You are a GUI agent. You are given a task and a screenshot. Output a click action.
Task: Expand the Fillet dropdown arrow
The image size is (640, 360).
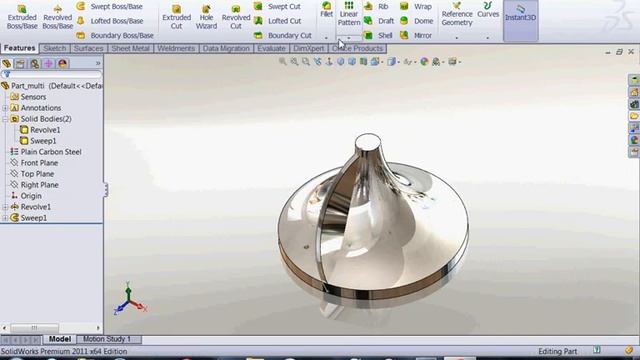coord(326,38)
